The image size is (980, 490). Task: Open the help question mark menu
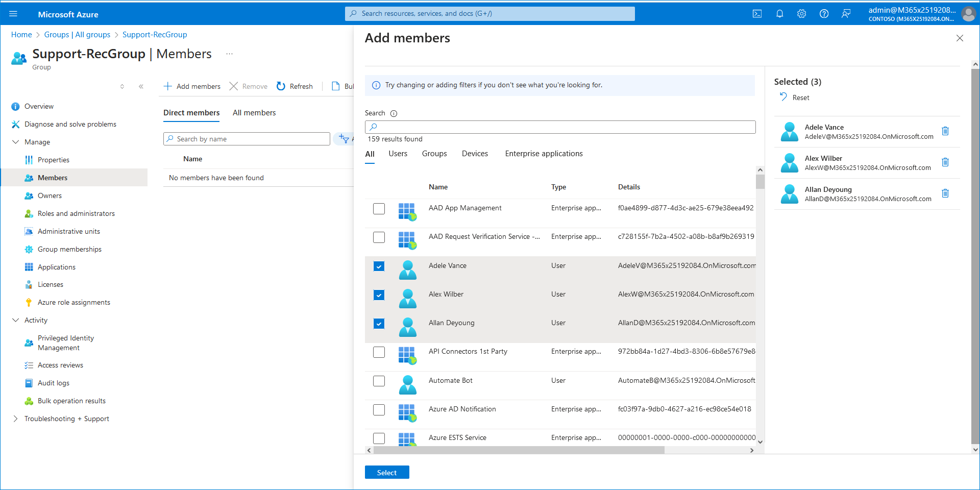pyautogui.click(x=824, y=14)
